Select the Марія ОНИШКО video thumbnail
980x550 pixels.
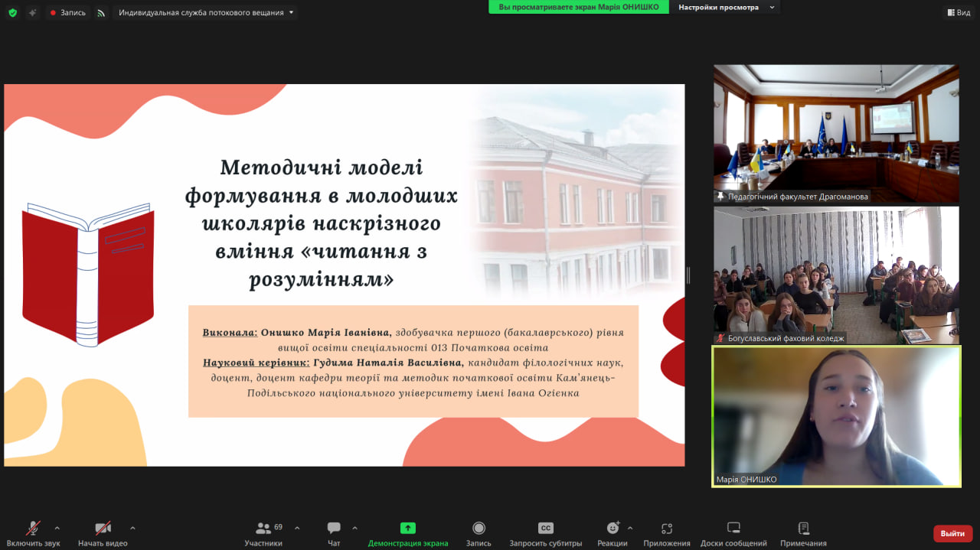[837, 416]
